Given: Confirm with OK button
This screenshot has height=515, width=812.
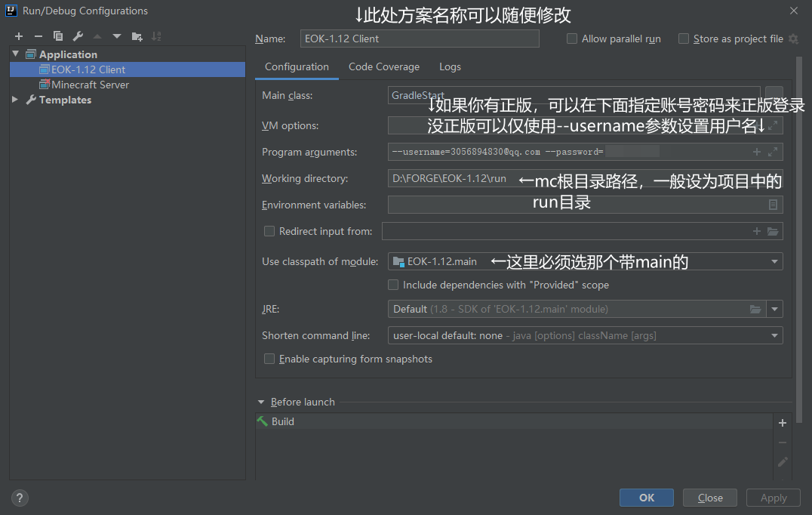Looking at the screenshot, I should [x=646, y=498].
